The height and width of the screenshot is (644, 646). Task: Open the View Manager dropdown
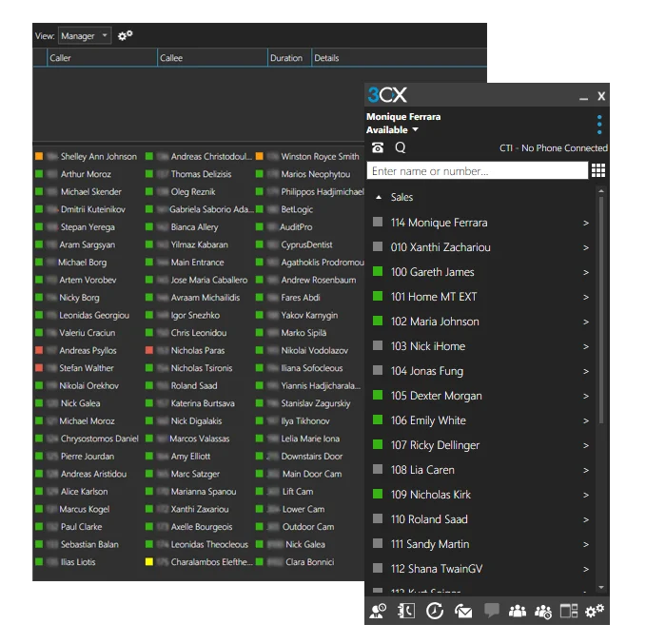pyautogui.click(x=85, y=36)
